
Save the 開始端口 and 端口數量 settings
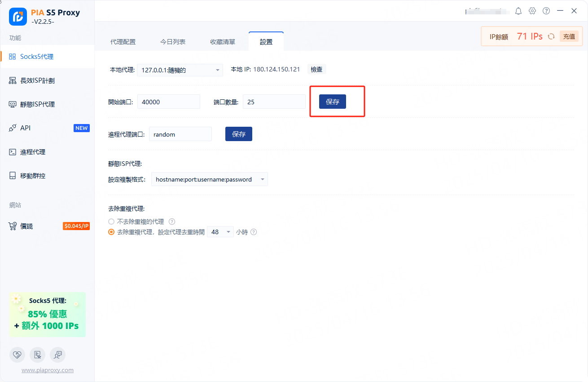click(x=333, y=102)
